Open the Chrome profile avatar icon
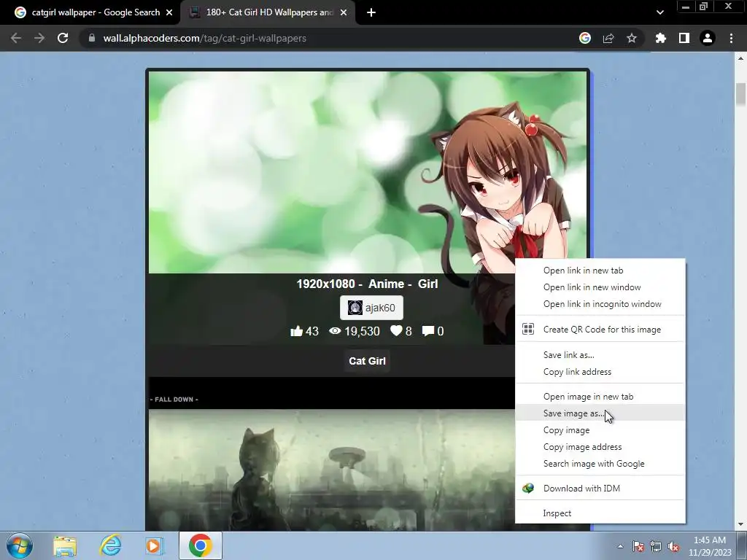Screen dimensions: 747x560 click(708, 38)
